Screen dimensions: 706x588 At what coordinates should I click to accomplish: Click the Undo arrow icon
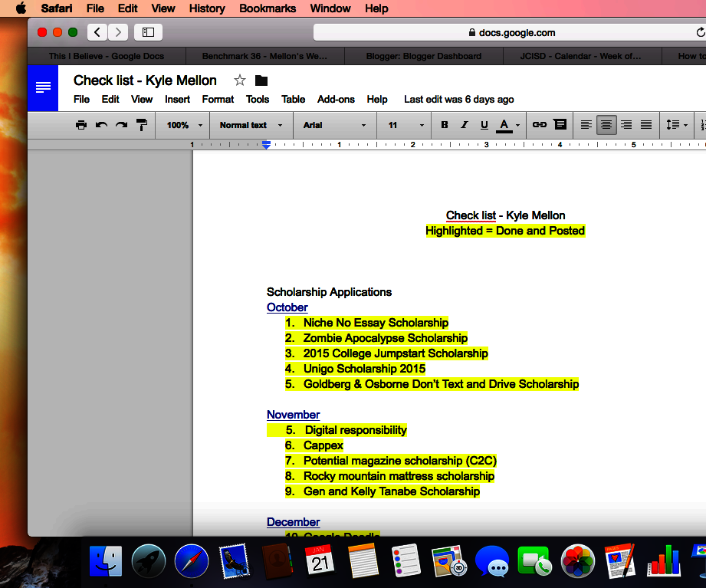coord(101,125)
